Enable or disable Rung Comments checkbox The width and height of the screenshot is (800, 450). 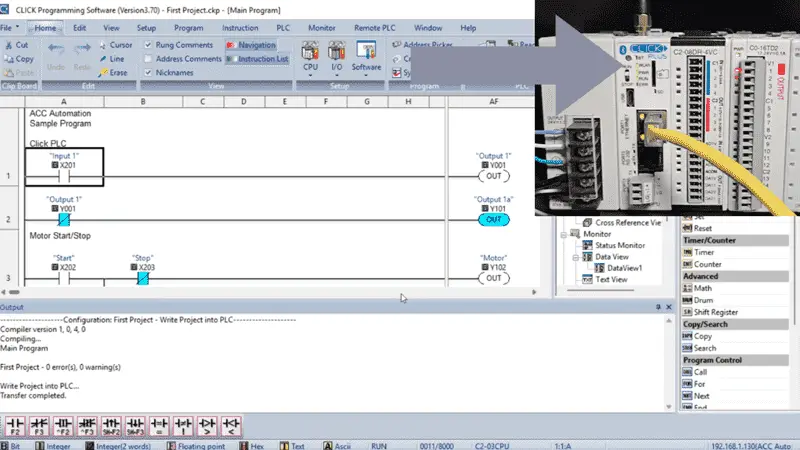click(148, 45)
